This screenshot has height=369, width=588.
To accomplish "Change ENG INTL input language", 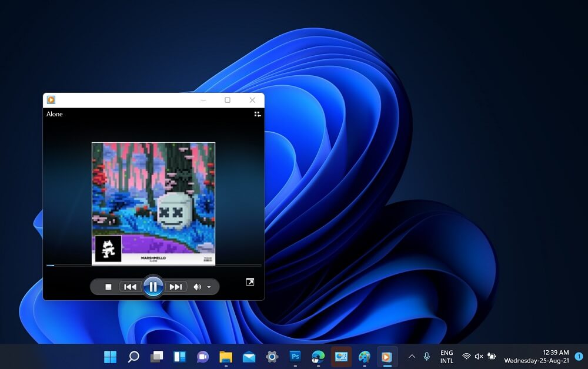I will [447, 357].
